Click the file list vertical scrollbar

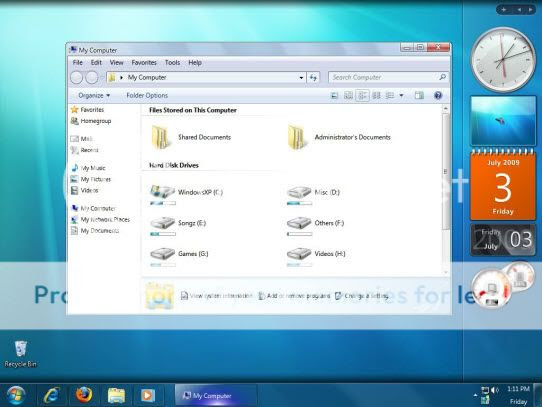(446, 172)
